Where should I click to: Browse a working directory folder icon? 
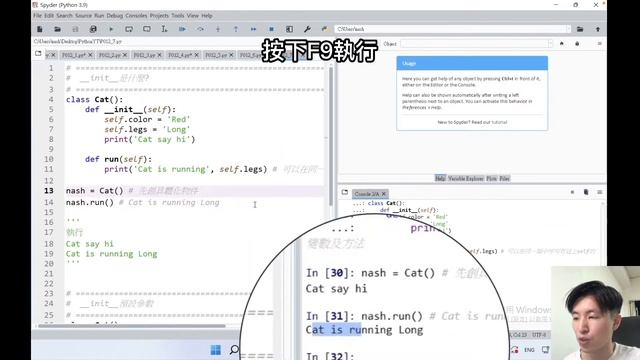(580, 29)
